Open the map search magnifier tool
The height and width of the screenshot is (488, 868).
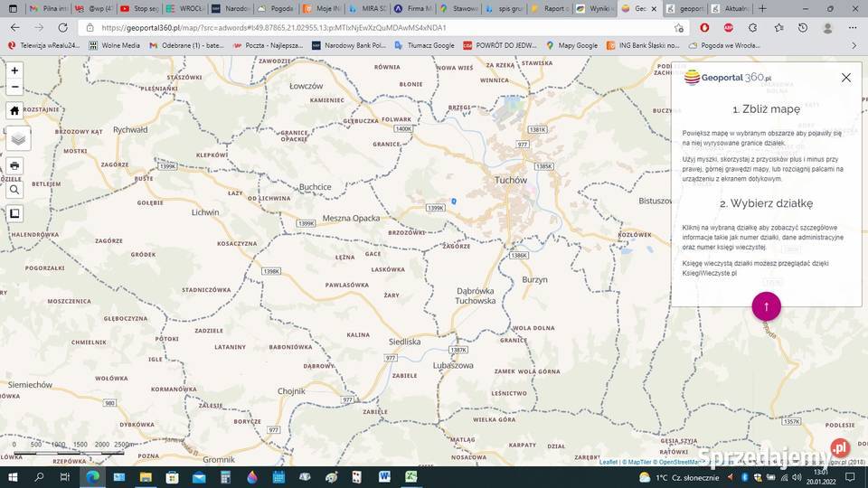click(14, 190)
